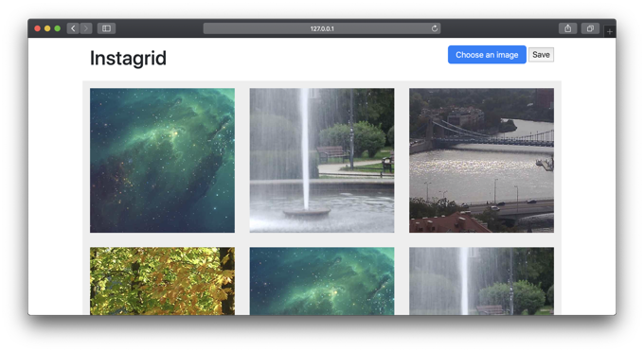Show all tabs overview icon
Viewport: 644px width, 352px height.
click(x=590, y=28)
